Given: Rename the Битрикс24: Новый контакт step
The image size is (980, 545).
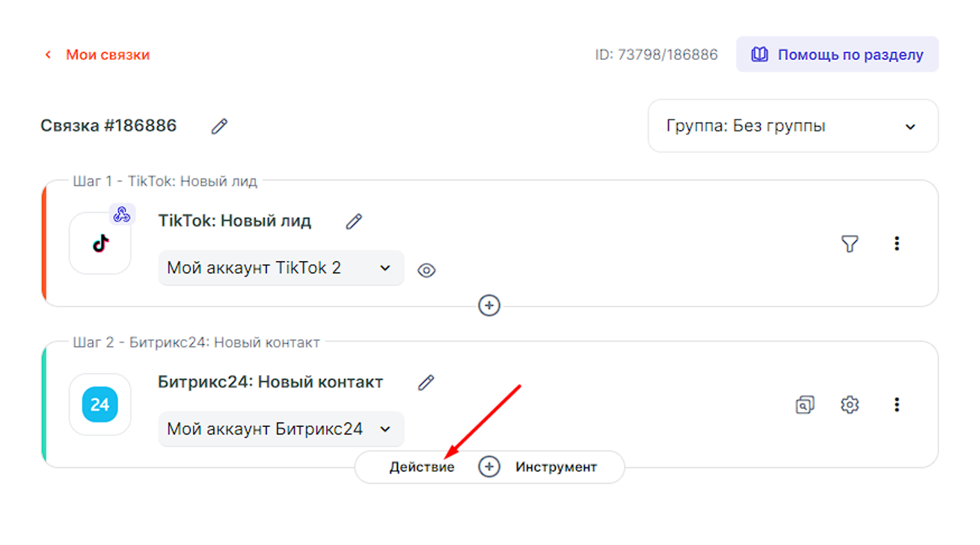Looking at the screenshot, I should click(426, 383).
